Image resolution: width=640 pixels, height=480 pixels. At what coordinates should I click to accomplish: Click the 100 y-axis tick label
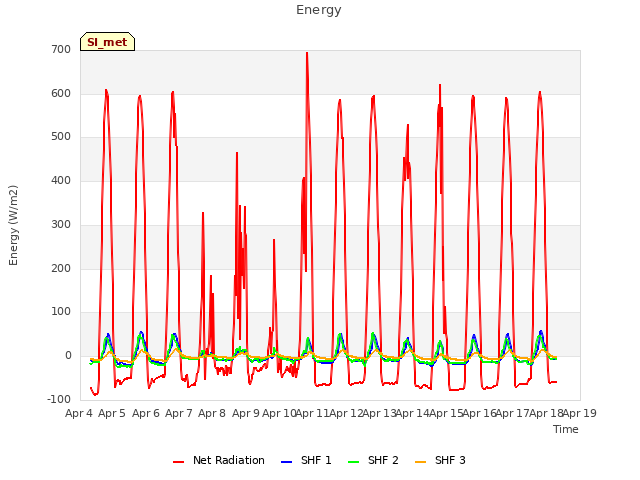pos(61,312)
